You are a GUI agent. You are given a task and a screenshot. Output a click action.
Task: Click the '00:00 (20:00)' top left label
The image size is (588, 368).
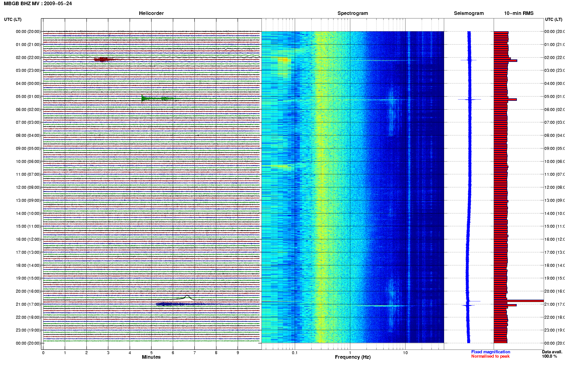(28, 31)
